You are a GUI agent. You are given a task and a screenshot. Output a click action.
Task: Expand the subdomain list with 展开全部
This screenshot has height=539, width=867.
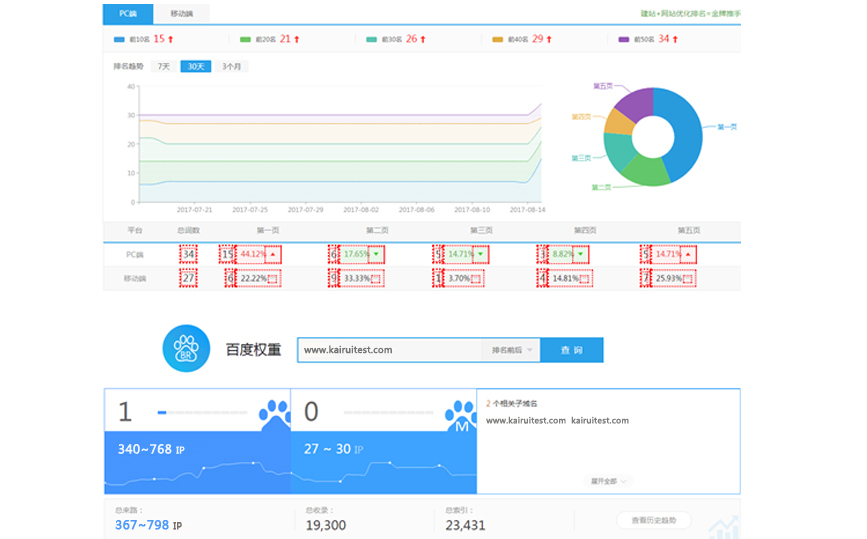click(x=608, y=481)
